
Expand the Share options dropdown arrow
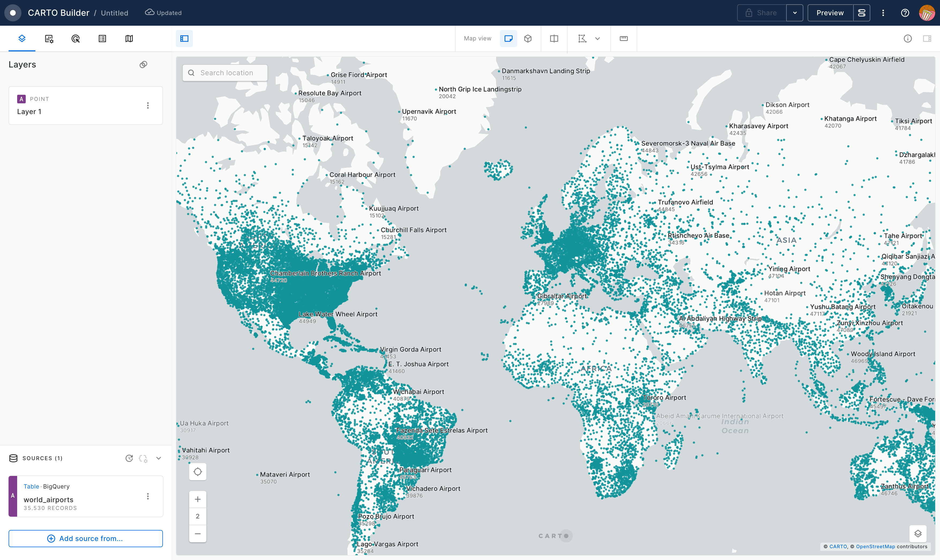coord(794,13)
